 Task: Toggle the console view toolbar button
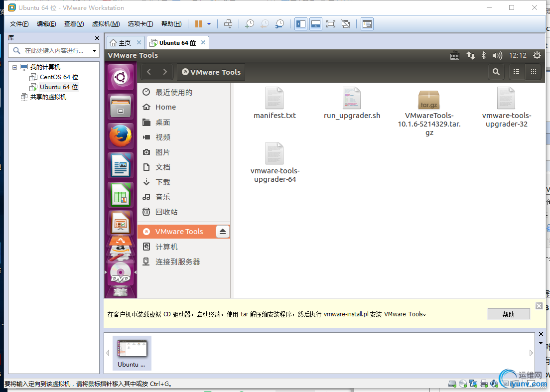pyautogui.click(x=367, y=24)
